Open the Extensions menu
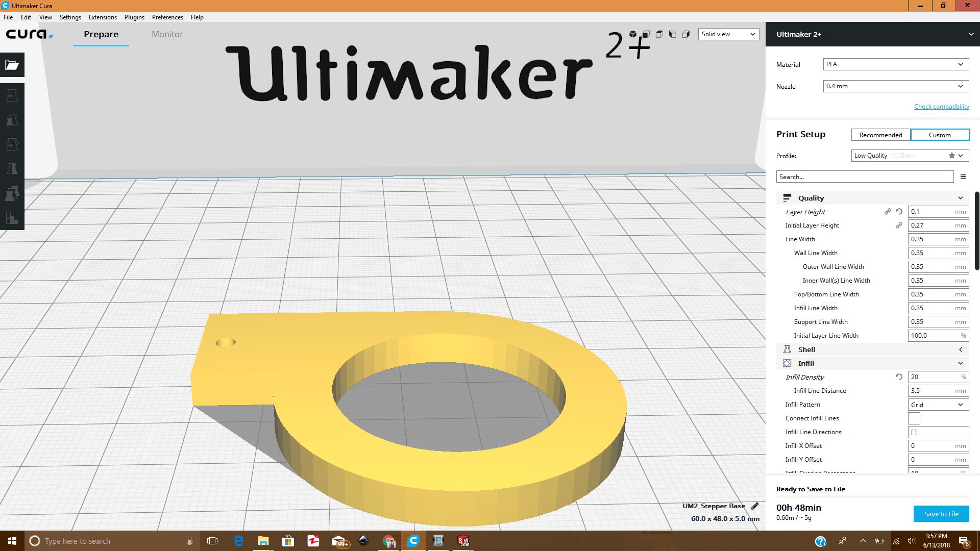Image resolution: width=980 pixels, height=551 pixels. pyautogui.click(x=103, y=17)
